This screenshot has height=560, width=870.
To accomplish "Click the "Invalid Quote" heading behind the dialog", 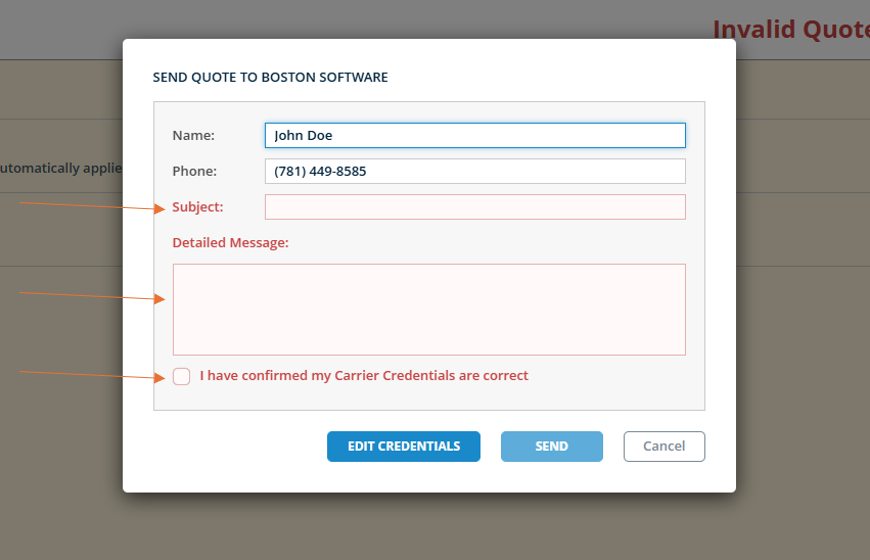I will tap(790, 29).
